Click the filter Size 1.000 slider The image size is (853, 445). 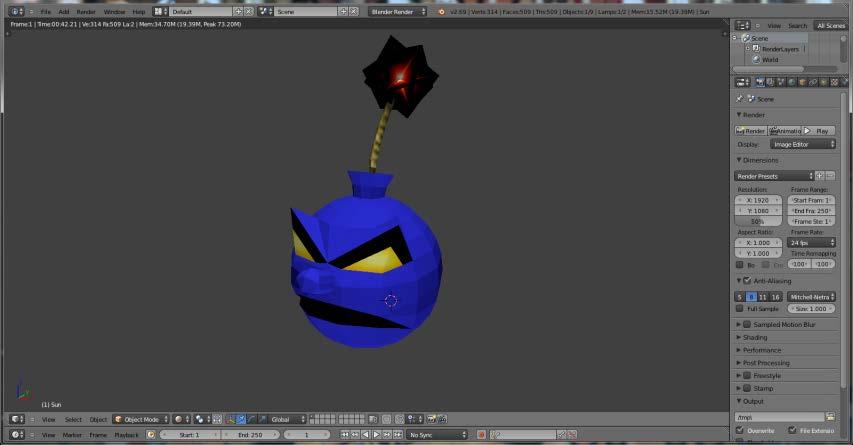click(811, 308)
